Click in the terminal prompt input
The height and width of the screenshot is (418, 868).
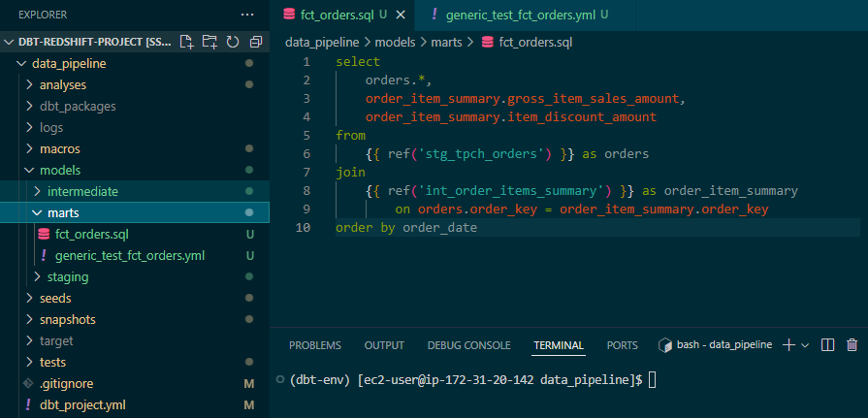(652, 380)
